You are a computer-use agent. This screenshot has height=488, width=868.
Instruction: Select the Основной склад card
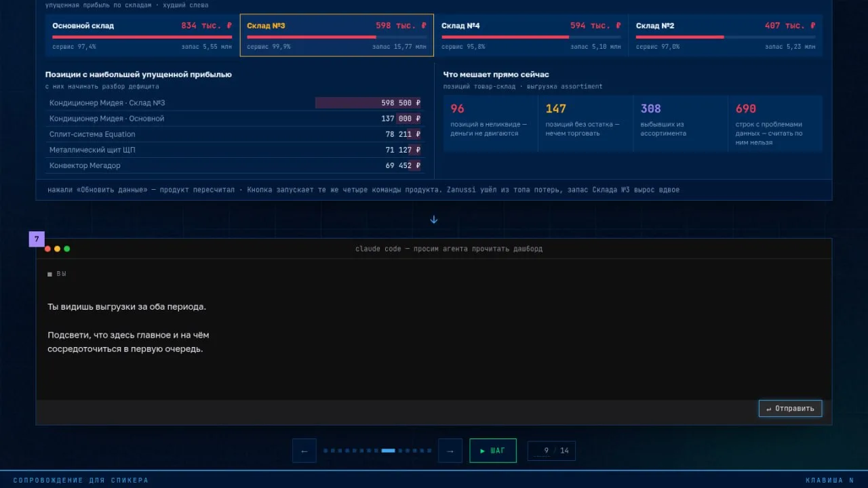(142, 36)
